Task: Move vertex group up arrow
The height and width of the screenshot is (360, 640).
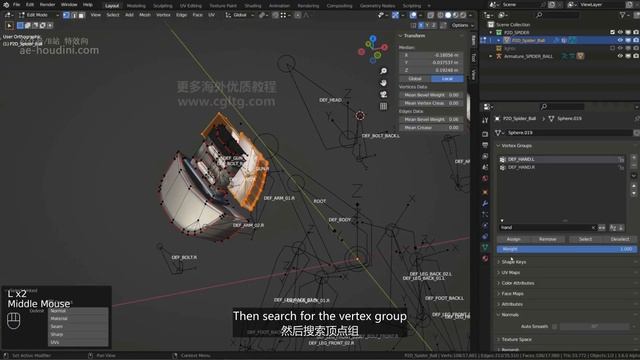Action: (x=634, y=186)
